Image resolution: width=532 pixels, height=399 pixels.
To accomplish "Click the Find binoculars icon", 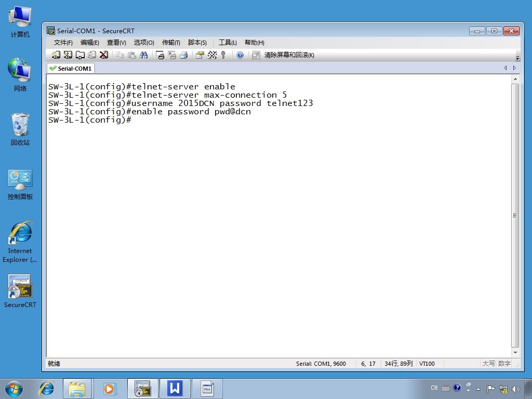I will click(x=144, y=55).
